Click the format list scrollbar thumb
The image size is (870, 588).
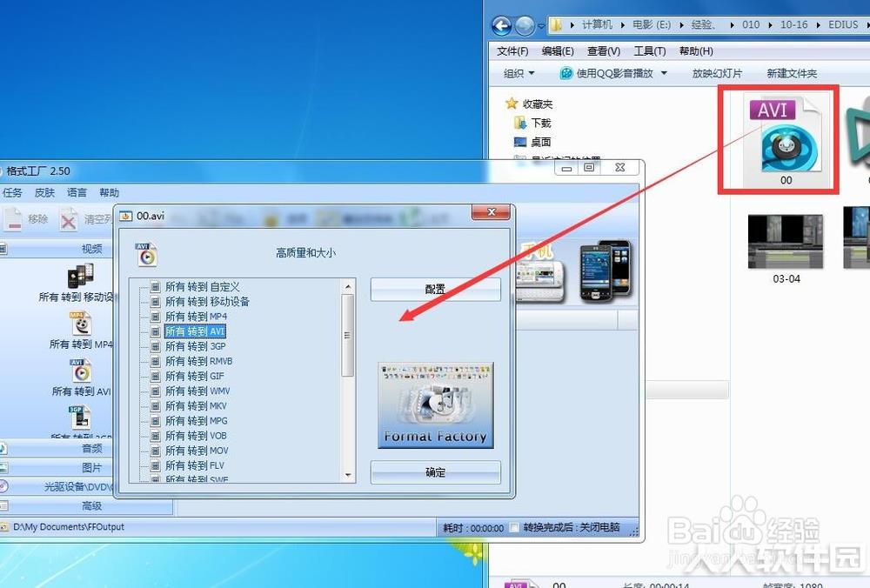pyautogui.click(x=348, y=336)
